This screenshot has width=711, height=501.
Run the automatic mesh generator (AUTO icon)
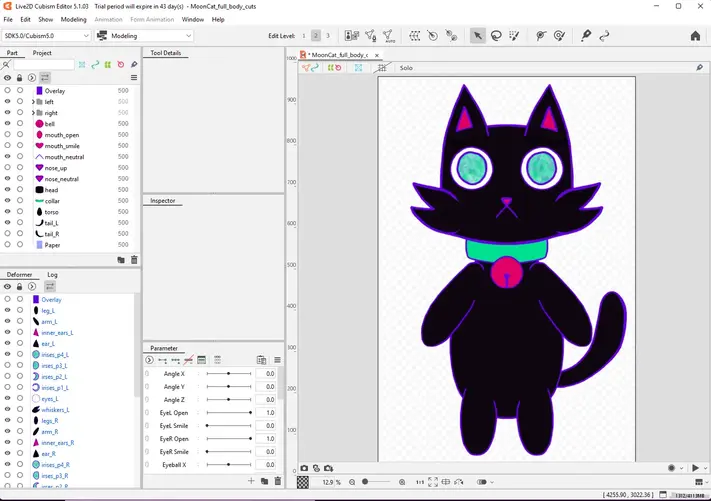click(389, 36)
